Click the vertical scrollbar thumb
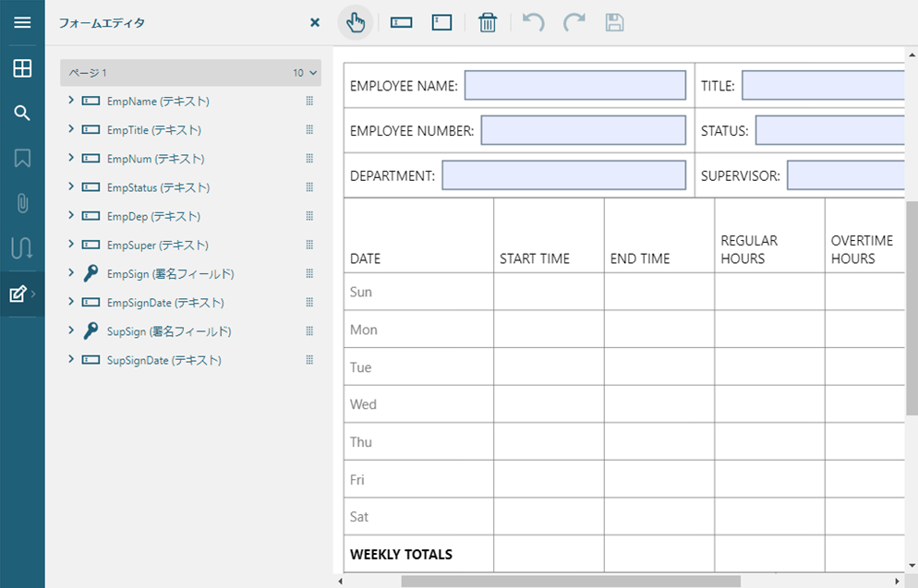 [912, 308]
